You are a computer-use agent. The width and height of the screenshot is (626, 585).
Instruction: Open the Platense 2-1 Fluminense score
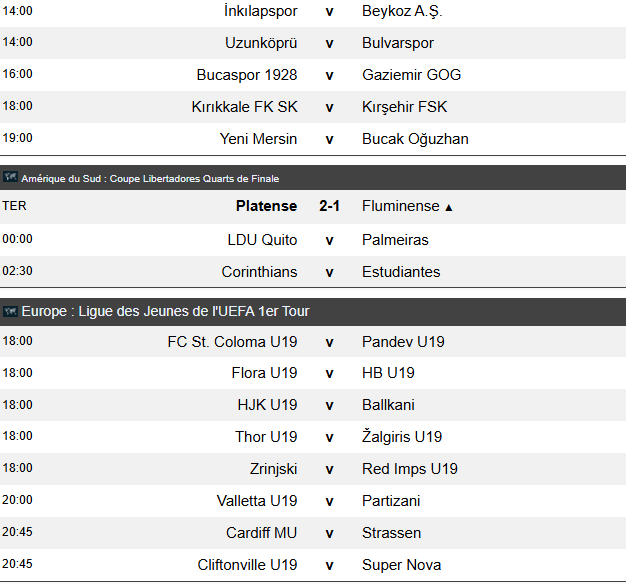tap(329, 206)
